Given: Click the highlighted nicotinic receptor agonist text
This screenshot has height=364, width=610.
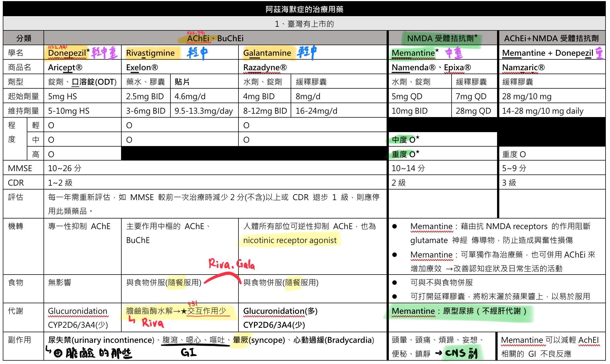Looking at the screenshot, I should [x=290, y=240].
